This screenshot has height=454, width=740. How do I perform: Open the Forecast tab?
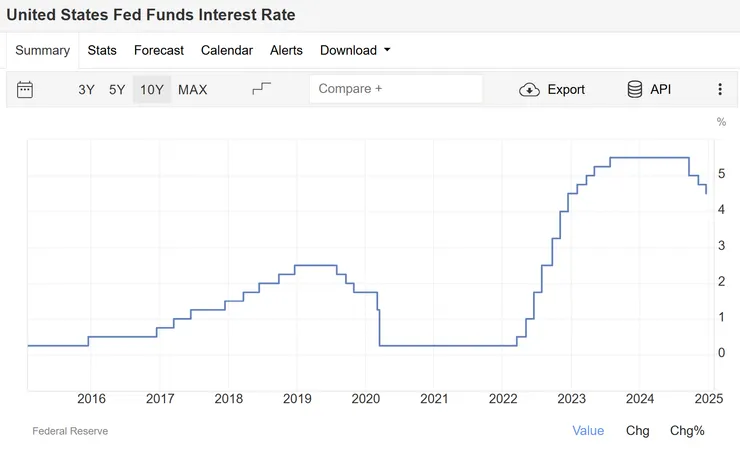coord(159,50)
